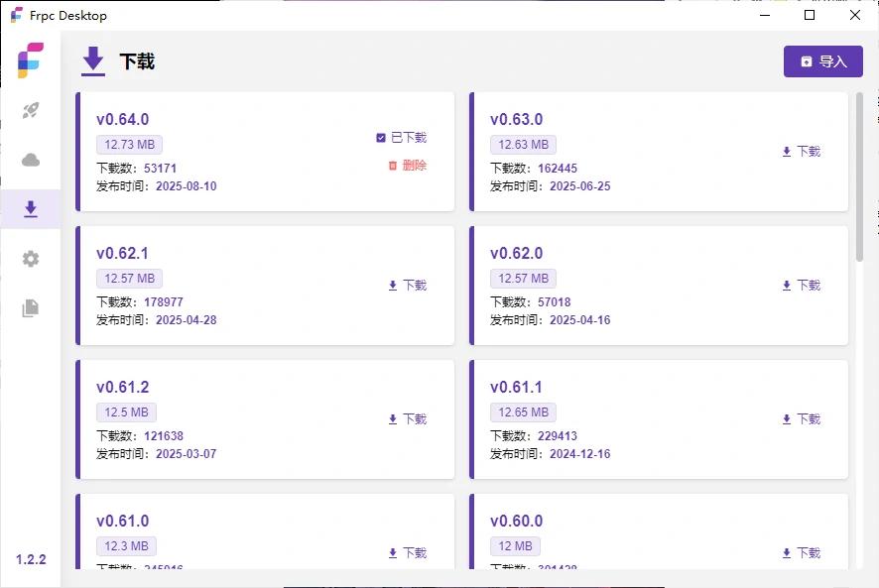The width and height of the screenshot is (879, 588).
Task: Download version v0.62.1
Action: click(407, 286)
